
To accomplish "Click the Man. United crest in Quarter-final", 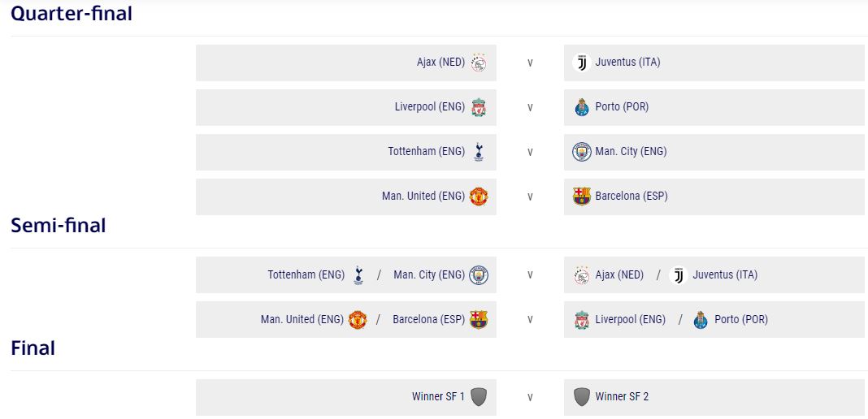I will coord(479,197).
